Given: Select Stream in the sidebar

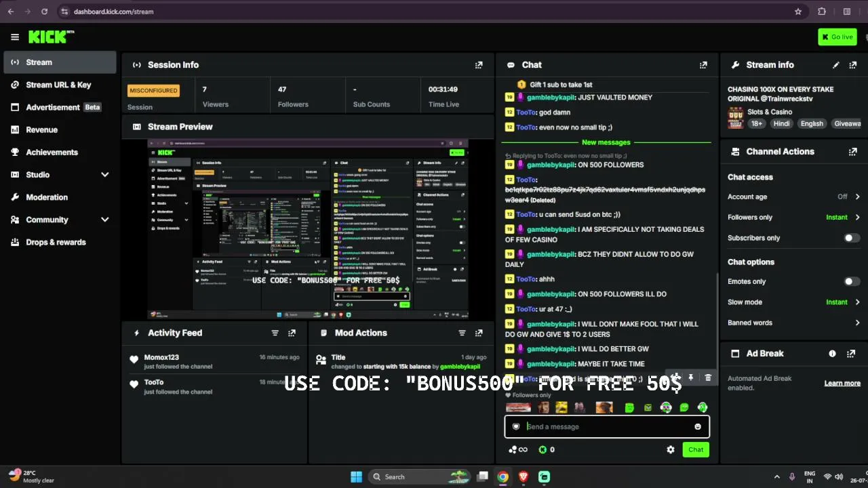Looking at the screenshot, I should pyautogui.click(x=60, y=62).
